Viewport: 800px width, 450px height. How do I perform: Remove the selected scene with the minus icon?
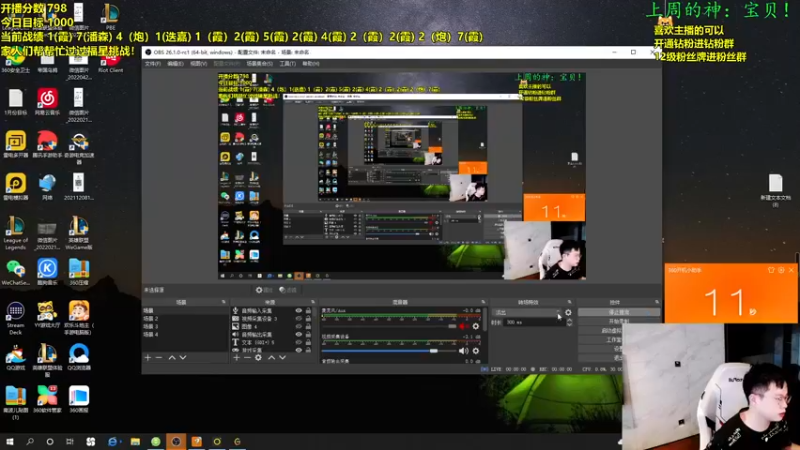click(159, 358)
